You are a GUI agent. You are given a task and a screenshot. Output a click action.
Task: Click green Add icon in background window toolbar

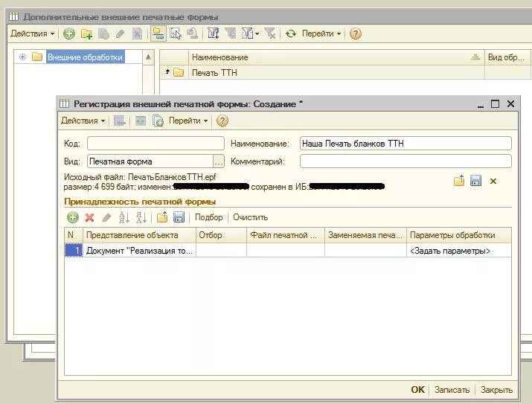69,33
